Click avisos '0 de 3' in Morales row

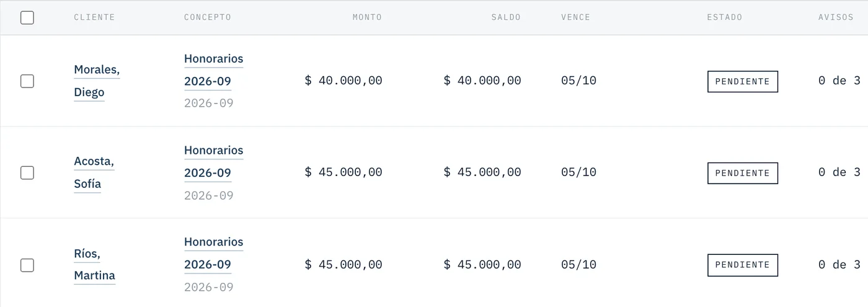tap(839, 81)
